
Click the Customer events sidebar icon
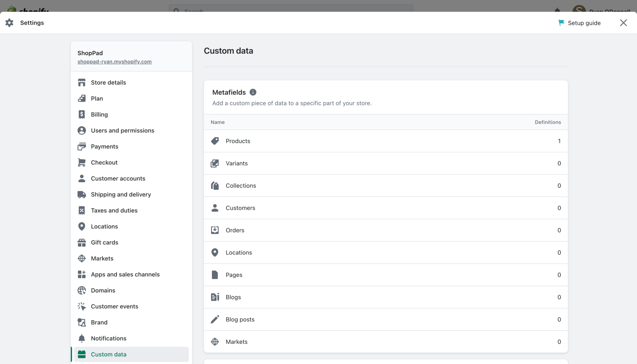coord(82,306)
